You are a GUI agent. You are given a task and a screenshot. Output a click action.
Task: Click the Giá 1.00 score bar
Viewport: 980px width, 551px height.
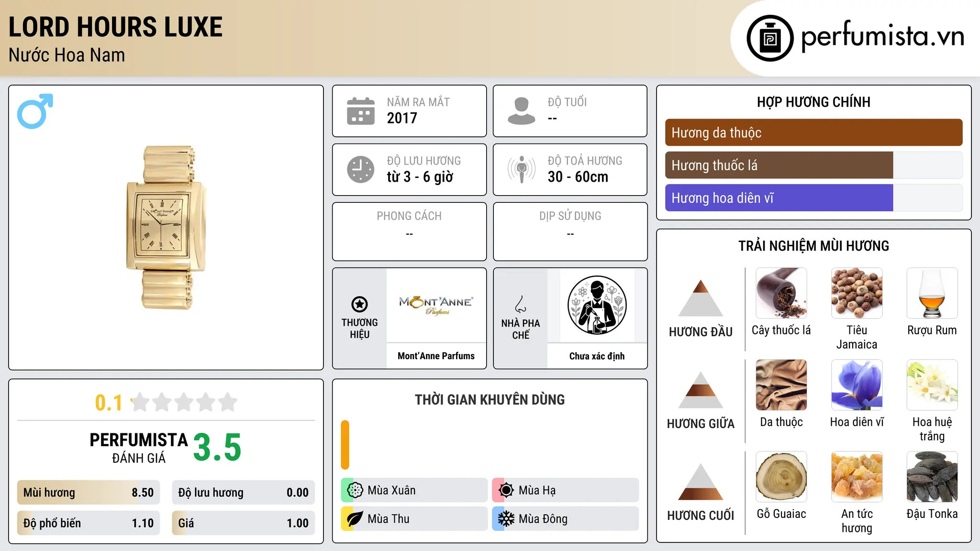pyautogui.click(x=243, y=523)
